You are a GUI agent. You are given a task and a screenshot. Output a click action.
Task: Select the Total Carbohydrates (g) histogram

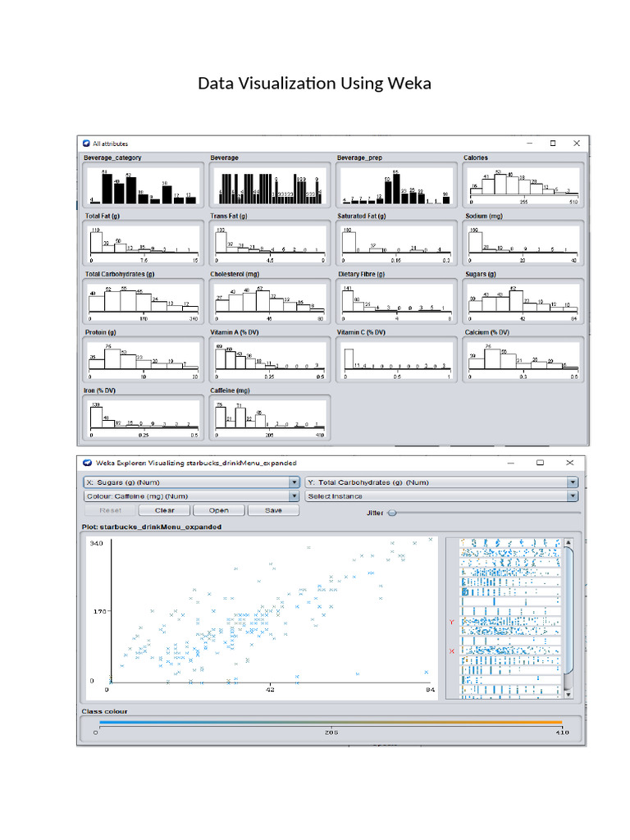(143, 302)
